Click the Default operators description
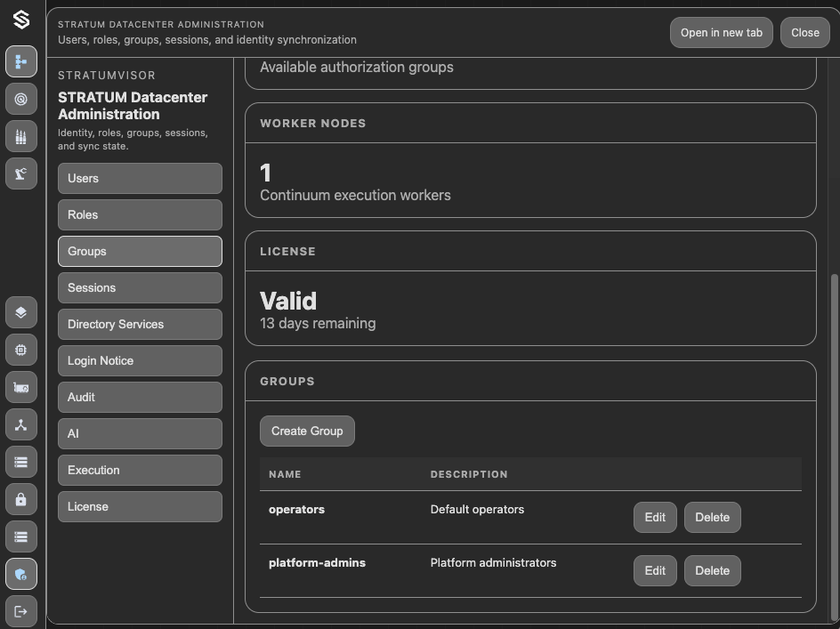 477,510
